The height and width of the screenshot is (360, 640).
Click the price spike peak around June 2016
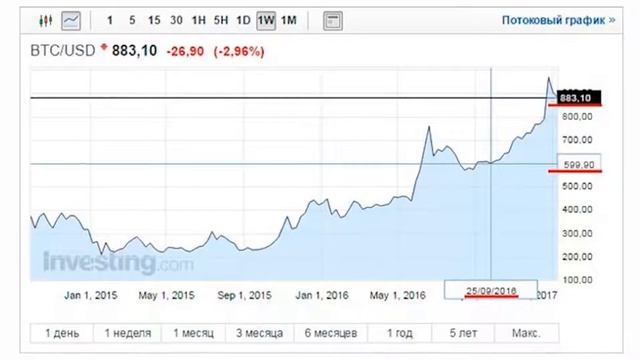429,127
